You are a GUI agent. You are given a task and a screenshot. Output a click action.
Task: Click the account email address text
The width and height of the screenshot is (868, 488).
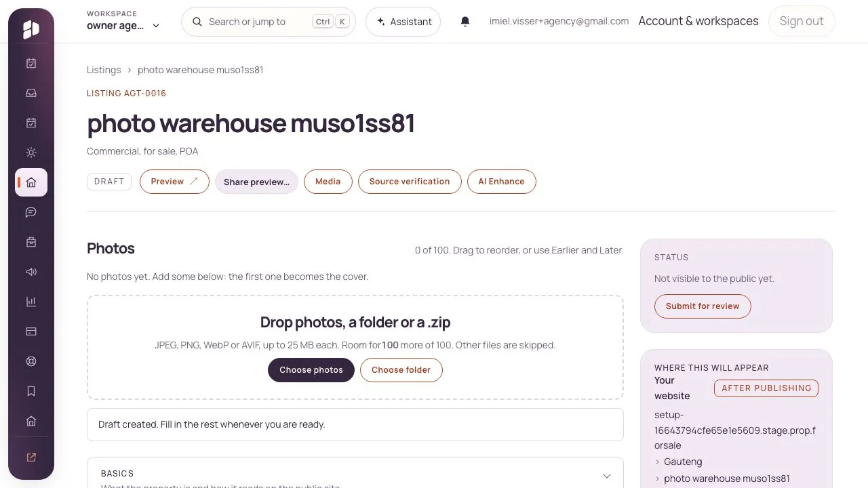(559, 21)
